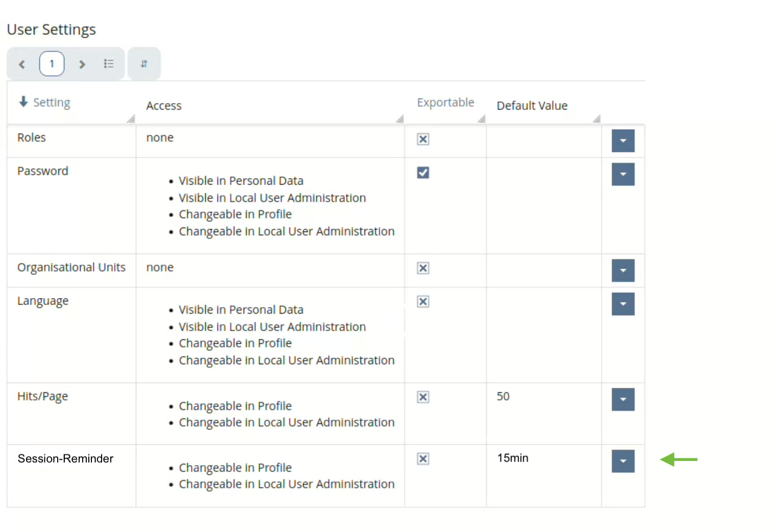The width and height of the screenshot is (776, 532).
Task: Sort by the Setting column header
Action: pos(52,103)
